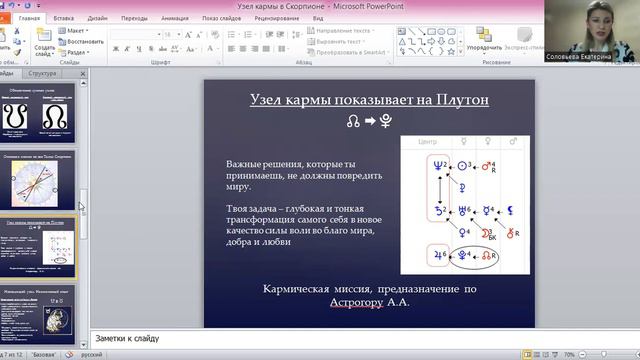The image size is (640, 360).
Task: Toggle strikethrough (abc)
Action: (163, 49)
